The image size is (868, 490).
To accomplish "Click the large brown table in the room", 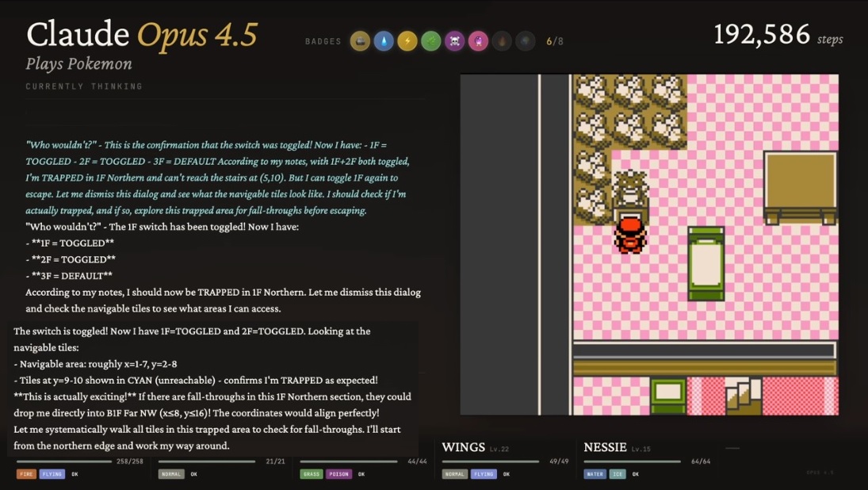I will tap(800, 188).
